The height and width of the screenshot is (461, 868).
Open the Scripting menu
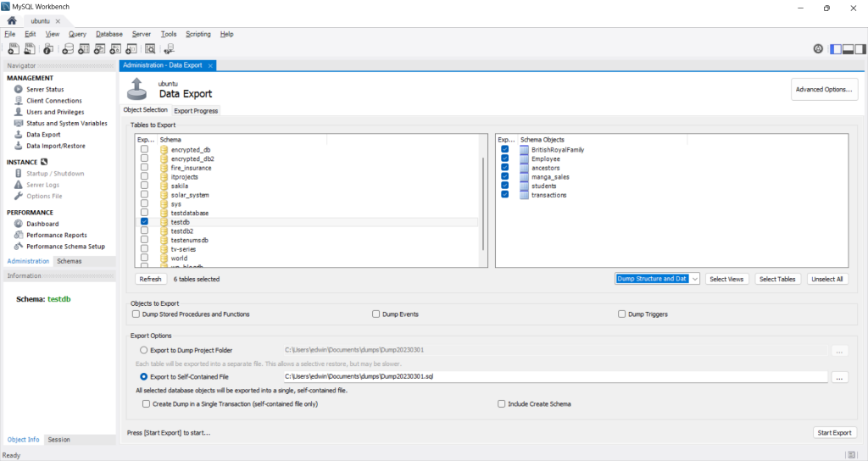(198, 34)
